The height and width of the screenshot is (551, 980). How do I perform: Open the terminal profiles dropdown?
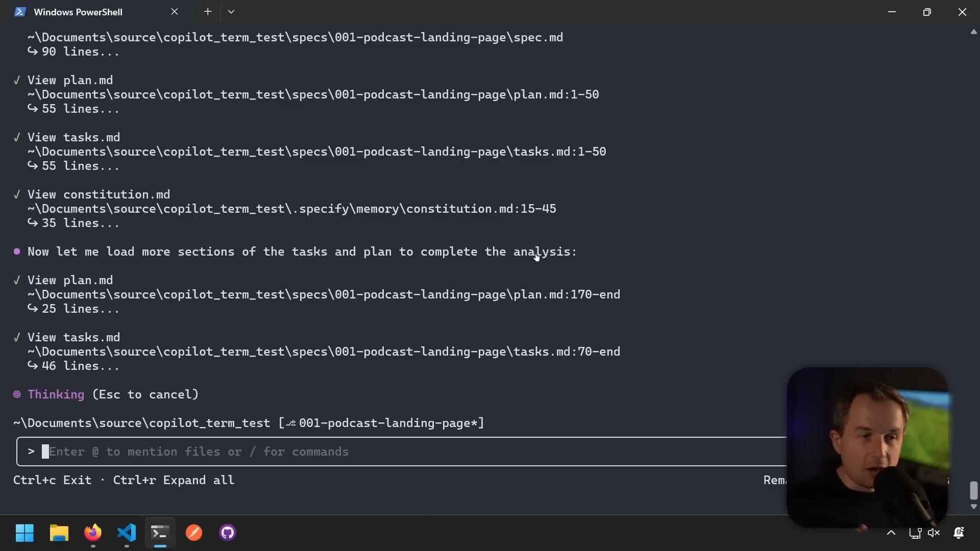pyautogui.click(x=231, y=12)
